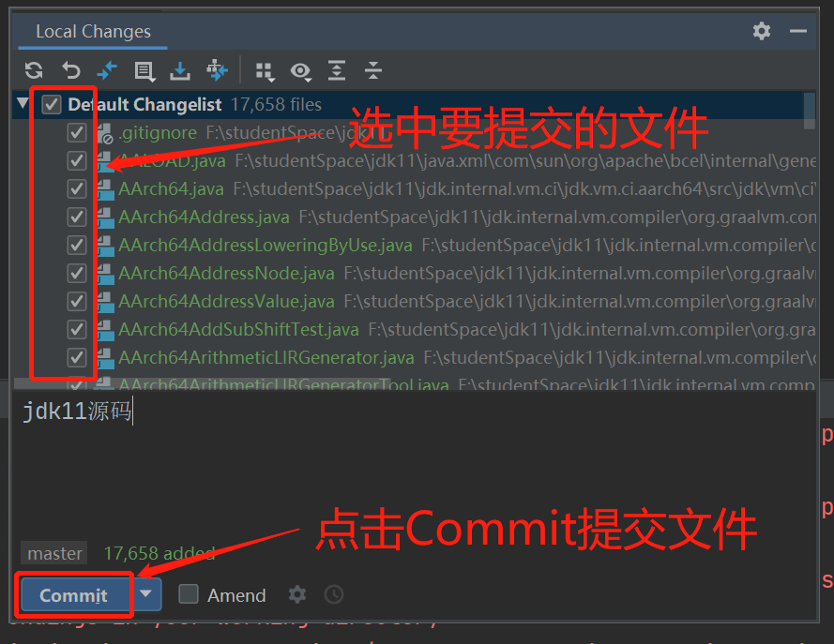
Task: Open the Commit button dropdown arrow
Action: point(146,594)
